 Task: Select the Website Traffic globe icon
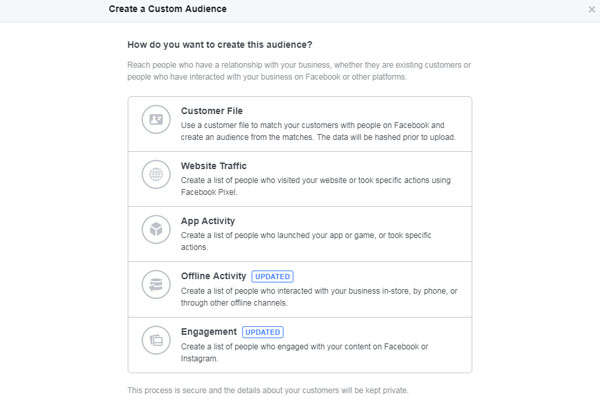click(156, 175)
